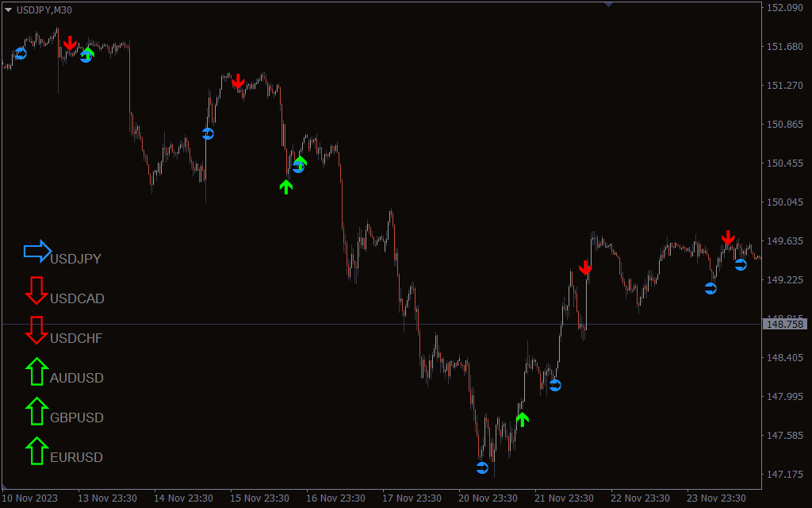
Task: Click the 152.090 price scale label
Action: [x=784, y=8]
